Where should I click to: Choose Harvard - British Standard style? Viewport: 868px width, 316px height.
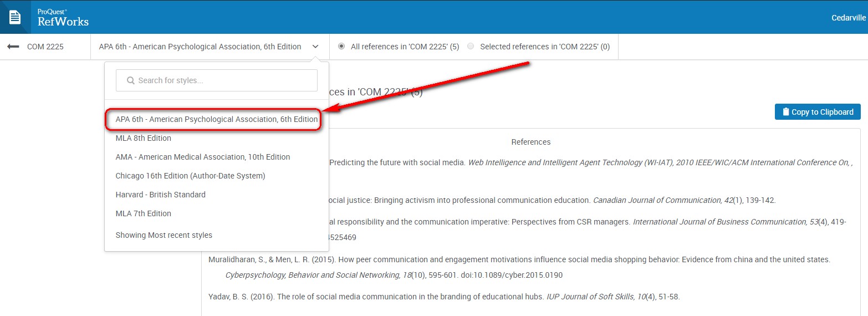[160, 195]
